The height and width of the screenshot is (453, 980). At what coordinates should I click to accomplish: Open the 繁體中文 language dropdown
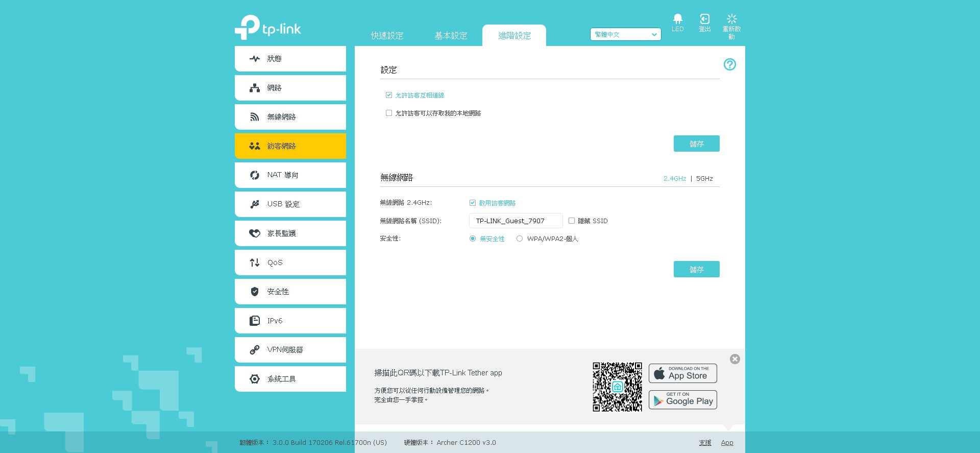(625, 34)
